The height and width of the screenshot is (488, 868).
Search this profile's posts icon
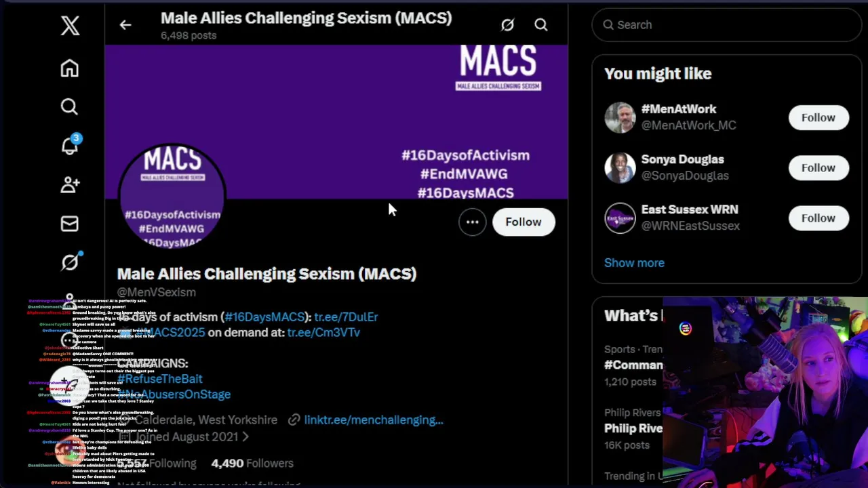[x=540, y=25]
